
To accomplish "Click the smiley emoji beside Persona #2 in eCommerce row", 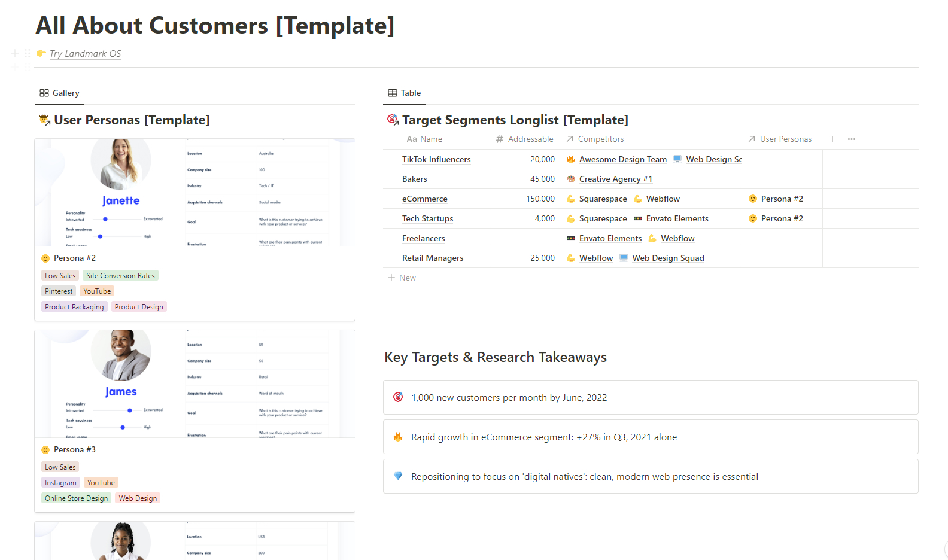I will [x=752, y=199].
